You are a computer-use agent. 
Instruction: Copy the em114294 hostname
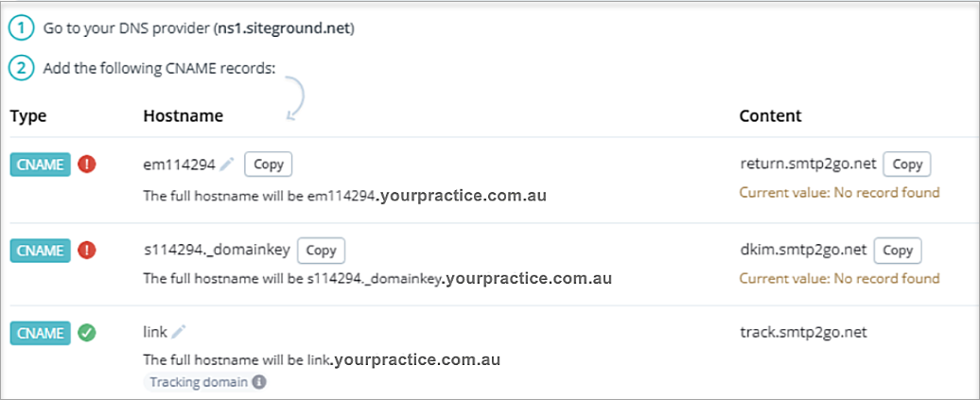click(x=269, y=165)
